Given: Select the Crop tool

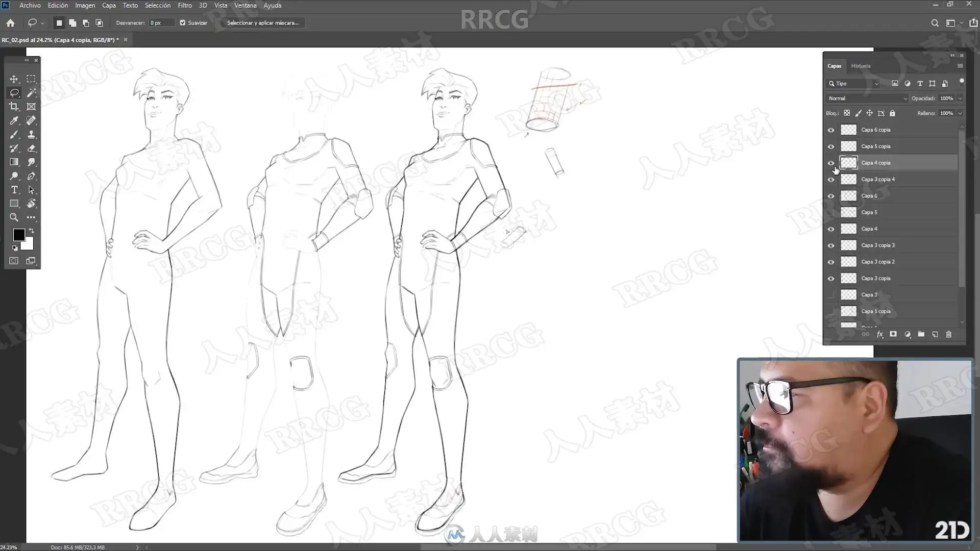Looking at the screenshot, I should coord(14,107).
